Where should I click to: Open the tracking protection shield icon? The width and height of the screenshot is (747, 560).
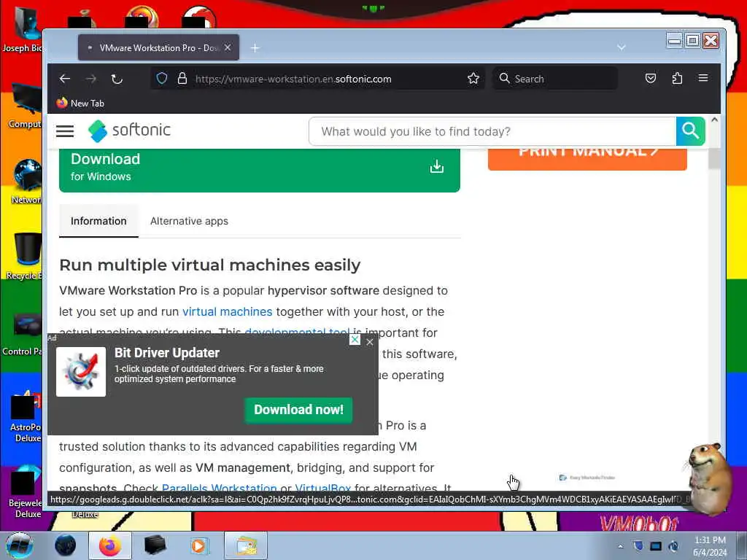tap(162, 78)
